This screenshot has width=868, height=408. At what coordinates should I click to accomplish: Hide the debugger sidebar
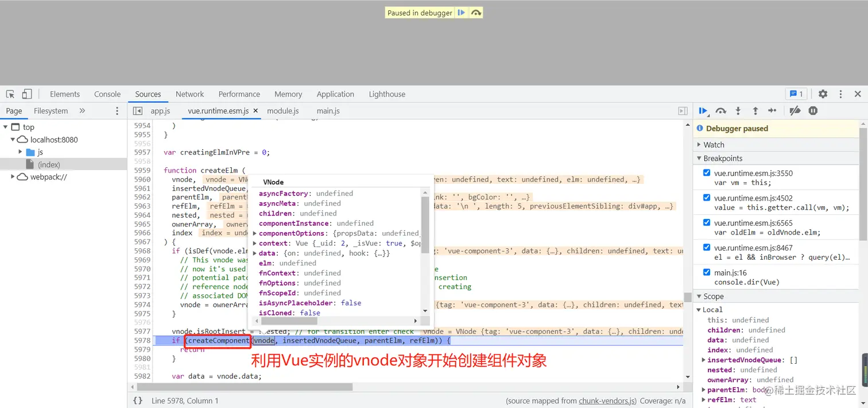683,111
